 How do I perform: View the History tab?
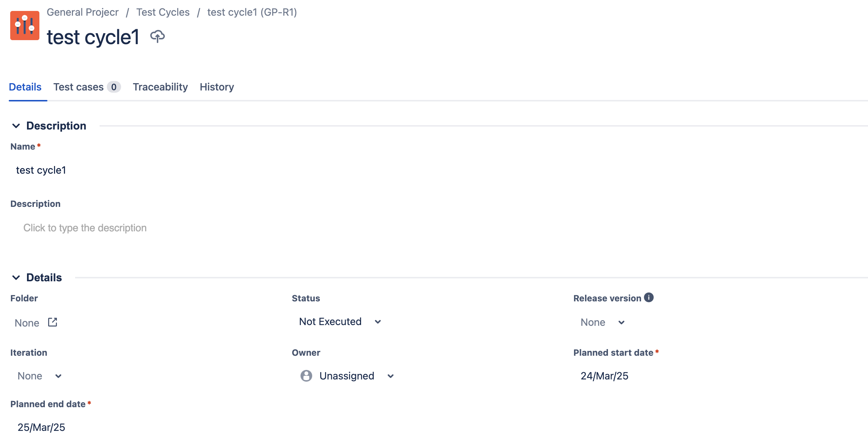tap(217, 87)
